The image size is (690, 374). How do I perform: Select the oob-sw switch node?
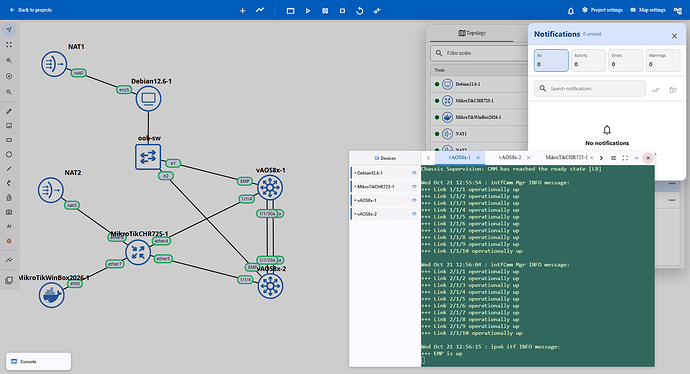(x=148, y=157)
